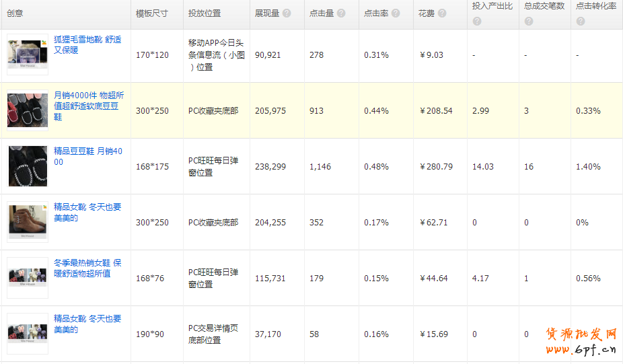Click the brown boot thumbnail in the 300*250 精品女靴 row
This screenshot has width=623, height=364.
coord(28,221)
